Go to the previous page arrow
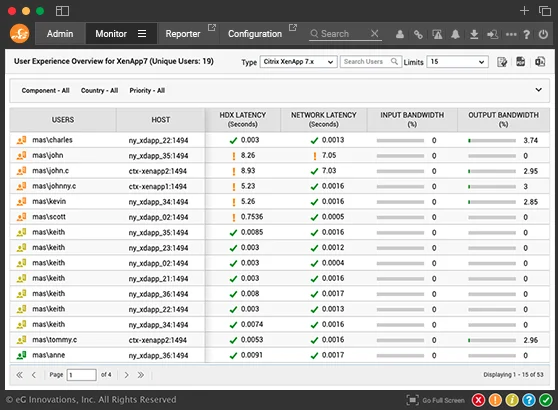 [x=34, y=375]
